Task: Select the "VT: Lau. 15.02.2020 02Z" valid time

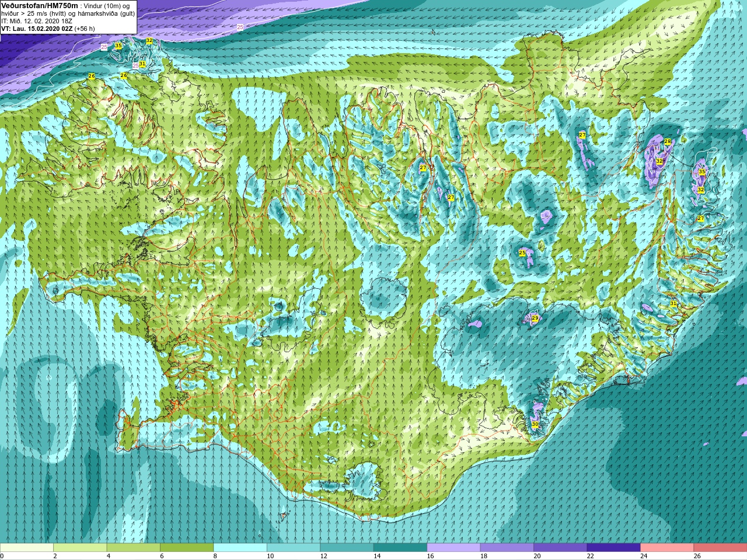Action: (37, 28)
